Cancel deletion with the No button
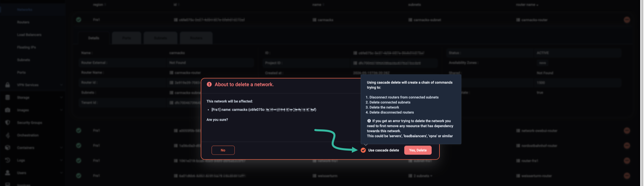 223,150
